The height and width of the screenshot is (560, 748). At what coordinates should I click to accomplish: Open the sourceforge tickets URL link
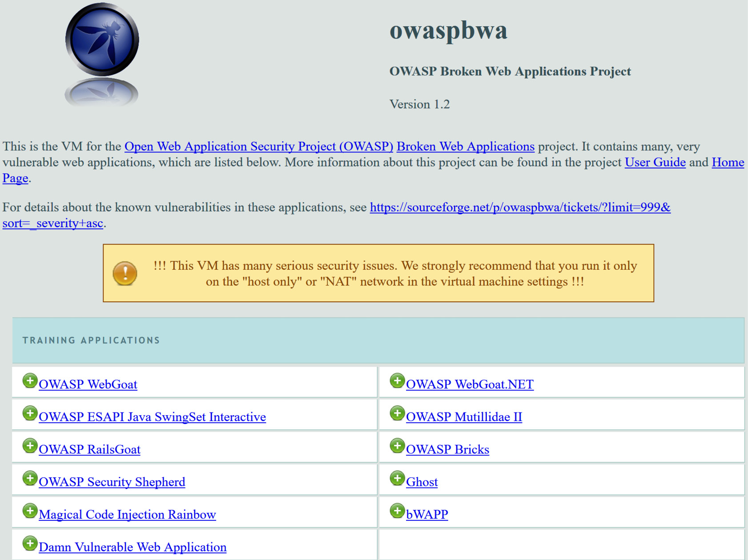pos(520,207)
